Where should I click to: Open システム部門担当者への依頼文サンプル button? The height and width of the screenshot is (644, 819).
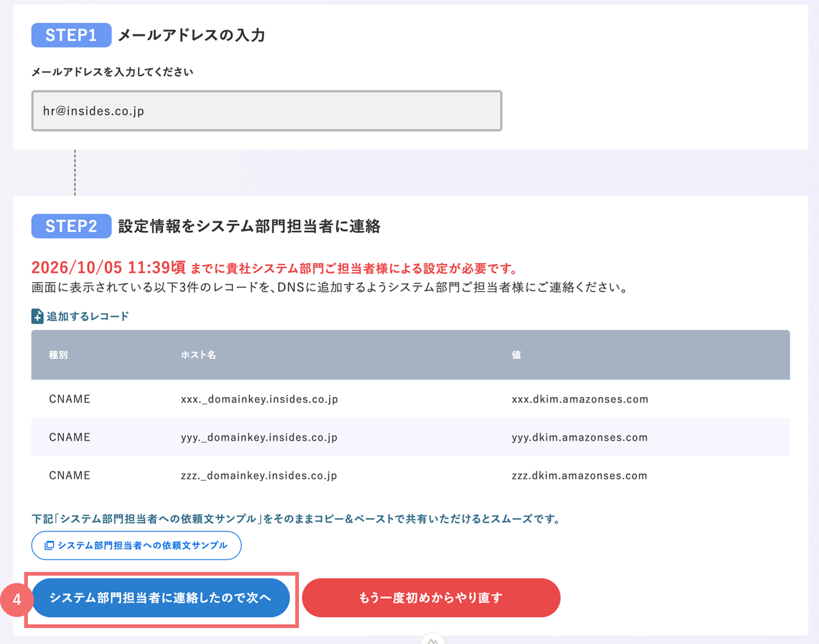[x=136, y=546]
